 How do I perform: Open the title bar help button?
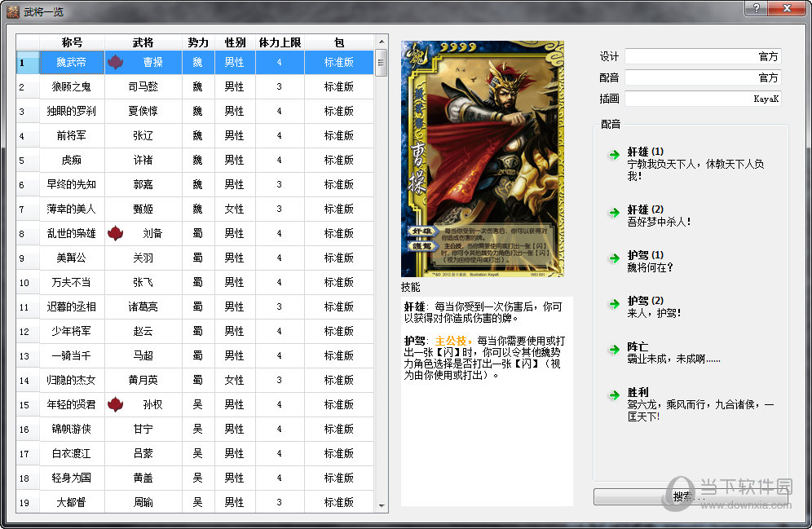pyautogui.click(x=756, y=8)
